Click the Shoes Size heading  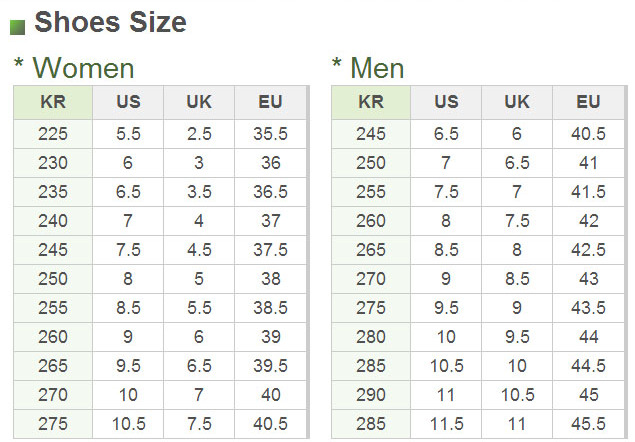pos(110,22)
